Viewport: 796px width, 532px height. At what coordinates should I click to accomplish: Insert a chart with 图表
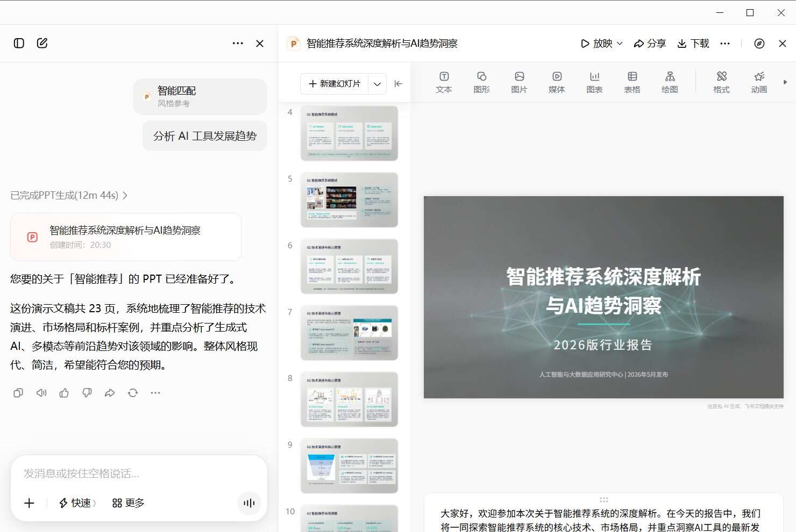(594, 82)
